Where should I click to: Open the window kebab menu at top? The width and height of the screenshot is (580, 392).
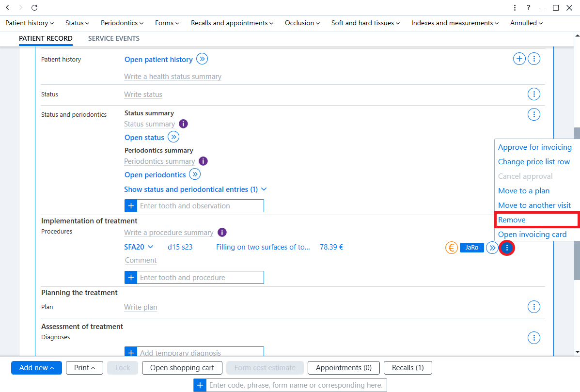pyautogui.click(x=515, y=8)
